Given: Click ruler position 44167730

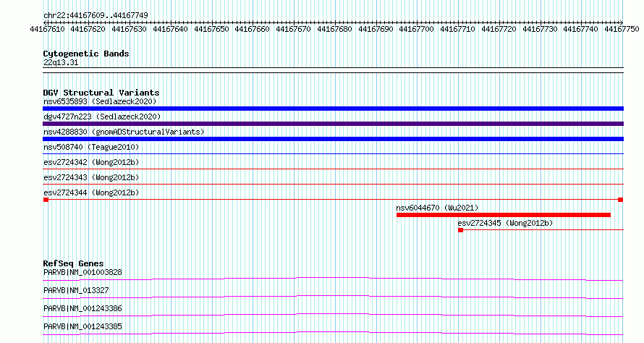Looking at the screenshot, I should (x=540, y=29).
